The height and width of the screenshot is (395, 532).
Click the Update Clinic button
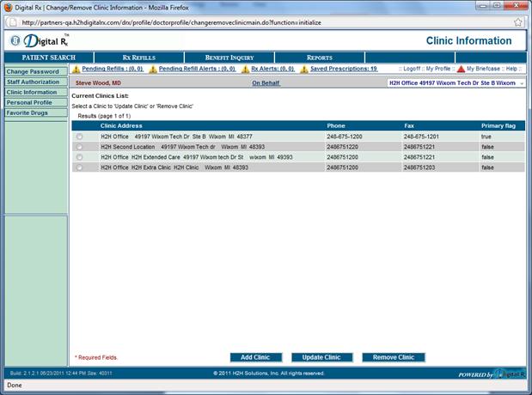tap(321, 357)
